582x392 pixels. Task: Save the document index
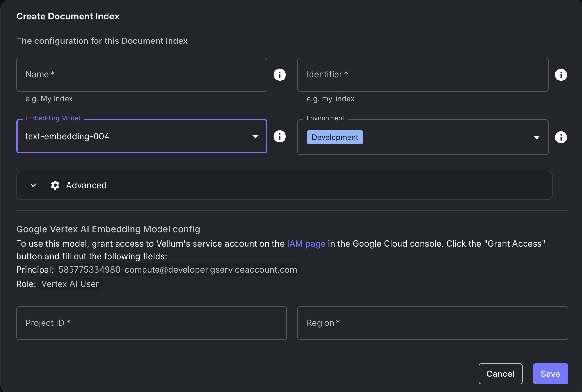pyautogui.click(x=550, y=374)
